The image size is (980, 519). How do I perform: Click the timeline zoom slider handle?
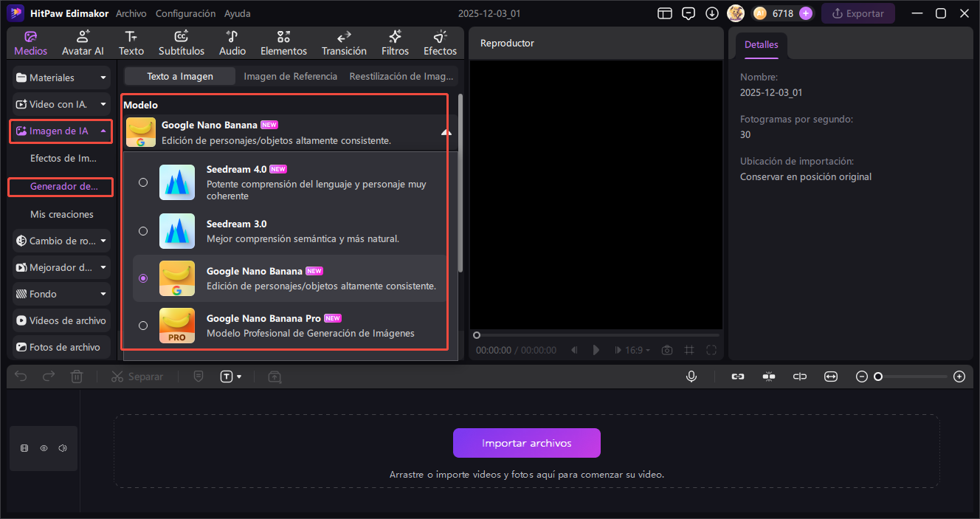878,377
